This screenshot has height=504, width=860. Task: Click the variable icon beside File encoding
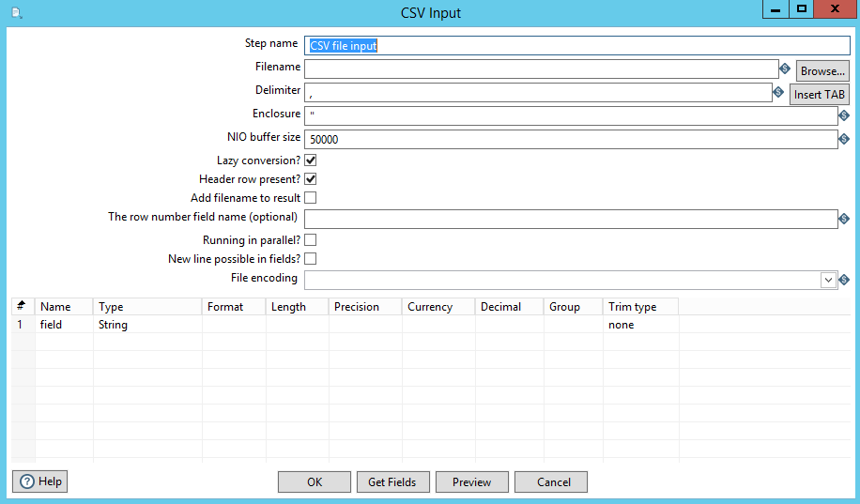tap(844, 280)
